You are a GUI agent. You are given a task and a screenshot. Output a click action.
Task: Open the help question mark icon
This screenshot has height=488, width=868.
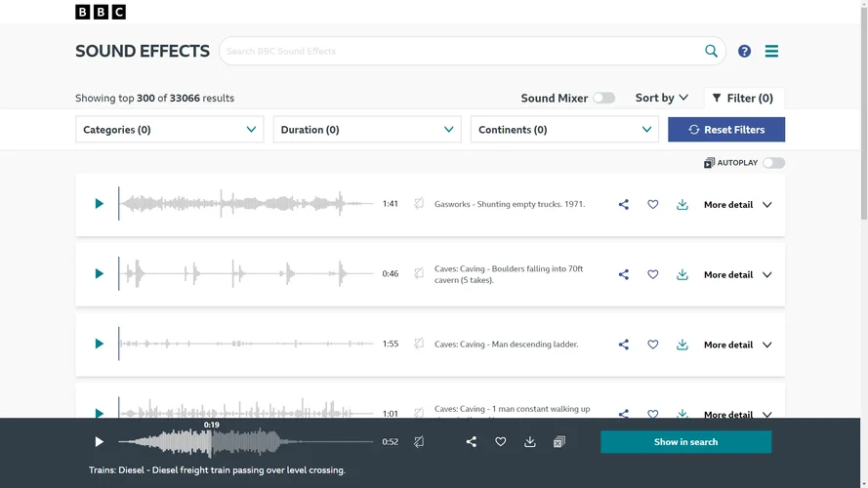click(x=744, y=51)
